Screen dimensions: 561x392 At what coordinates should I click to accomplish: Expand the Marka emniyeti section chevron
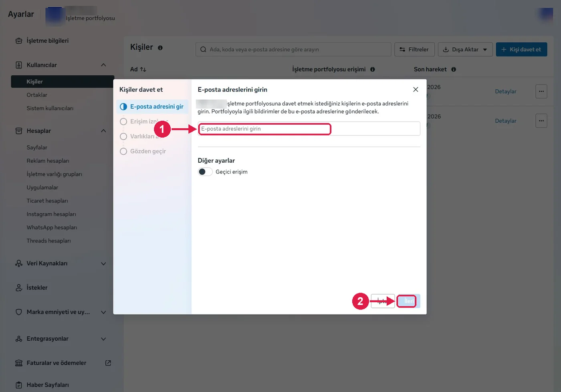click(x=103, y=312)
